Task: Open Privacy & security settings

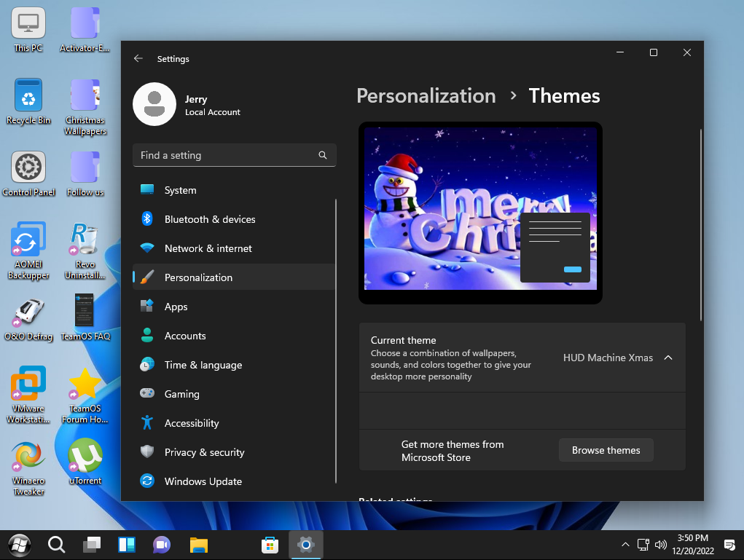Action: 204,452
